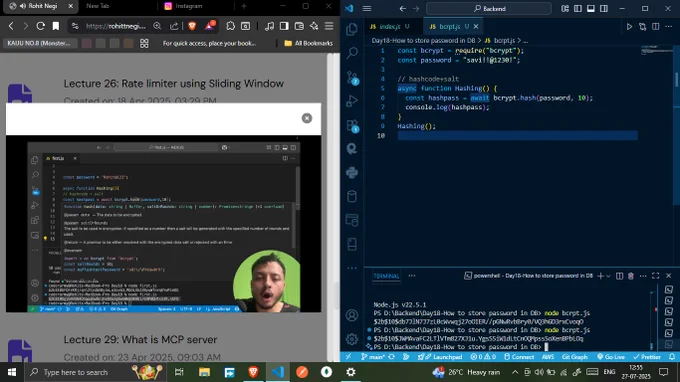Viewport: 680px width, 382px height.
Task: Click Prettier in the status bar
Action: 647,357
